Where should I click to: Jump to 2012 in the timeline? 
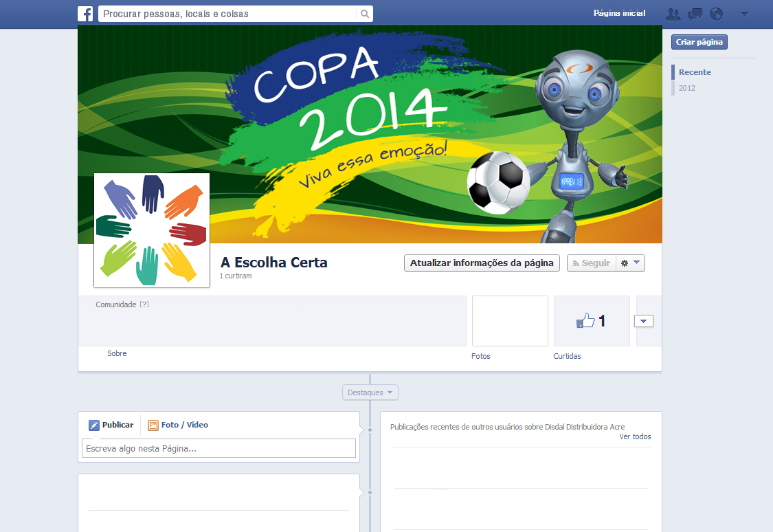[x=686, y=88]
